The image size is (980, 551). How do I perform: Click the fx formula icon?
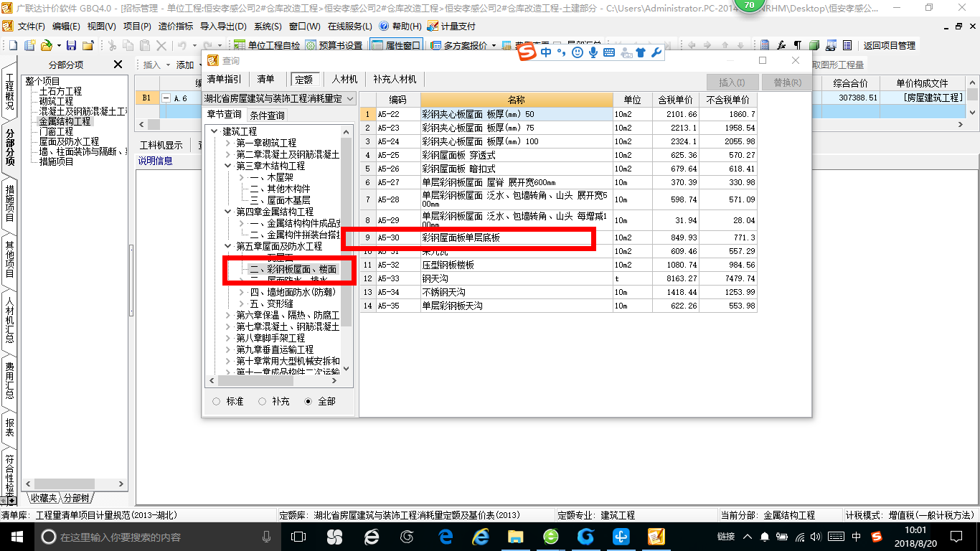click(x=782, y=45)
